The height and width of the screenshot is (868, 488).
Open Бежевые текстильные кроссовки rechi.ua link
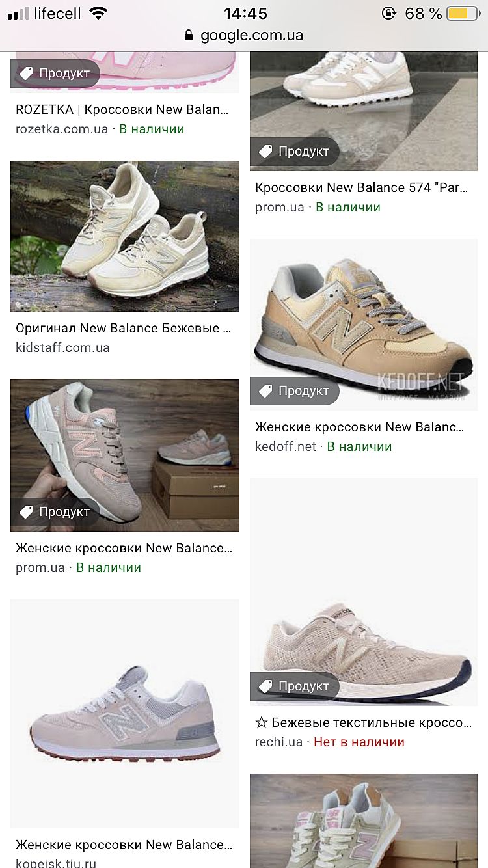[x=364, y=722]
